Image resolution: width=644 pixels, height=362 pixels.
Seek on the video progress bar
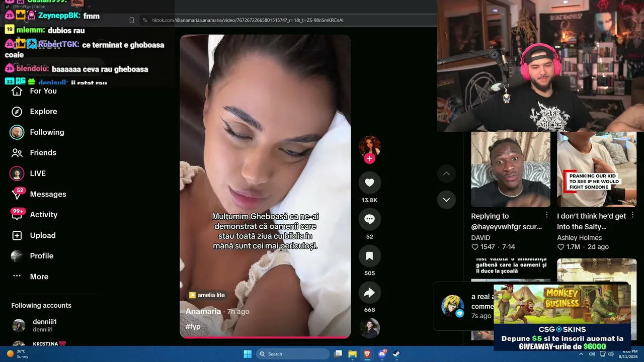[265, 337]
